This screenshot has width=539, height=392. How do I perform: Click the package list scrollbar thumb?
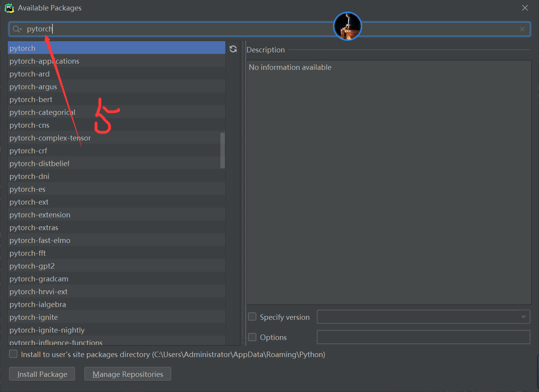[223, 151]
